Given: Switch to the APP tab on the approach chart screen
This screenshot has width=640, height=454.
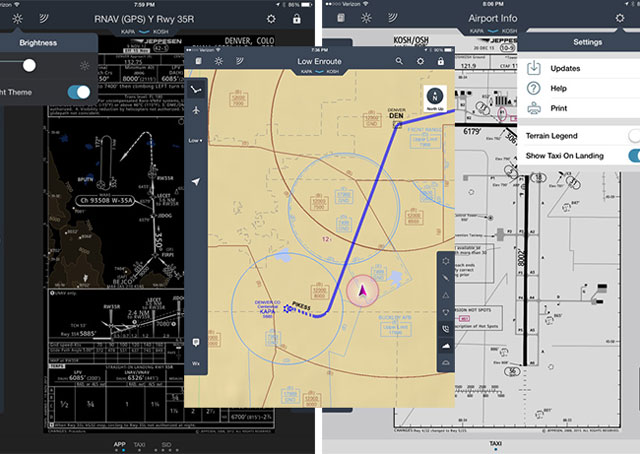Looking at the screenshot, I should 119,445.
